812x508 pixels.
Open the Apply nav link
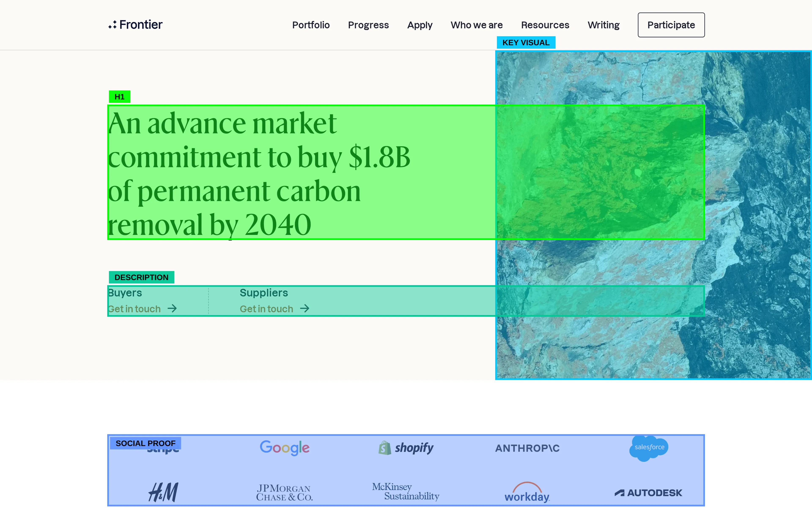(420, 25)
